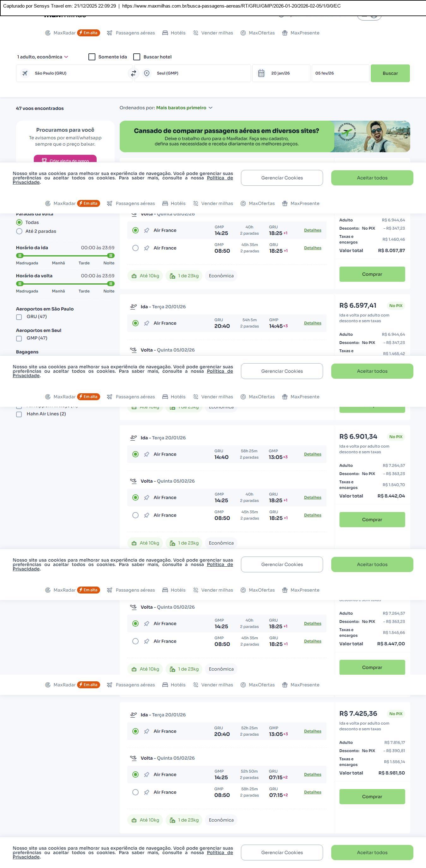This screenshot has height=868, width=426.
Task: Click the pin icon on the 52h 50m return flight
Action: pyautogui.click(x=147, y=774)
